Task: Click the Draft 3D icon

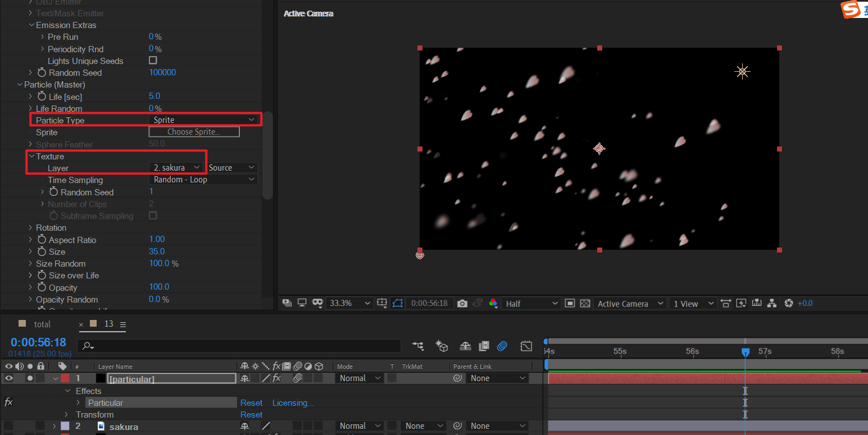Action: pyautogui.click(x=442, y=346)
